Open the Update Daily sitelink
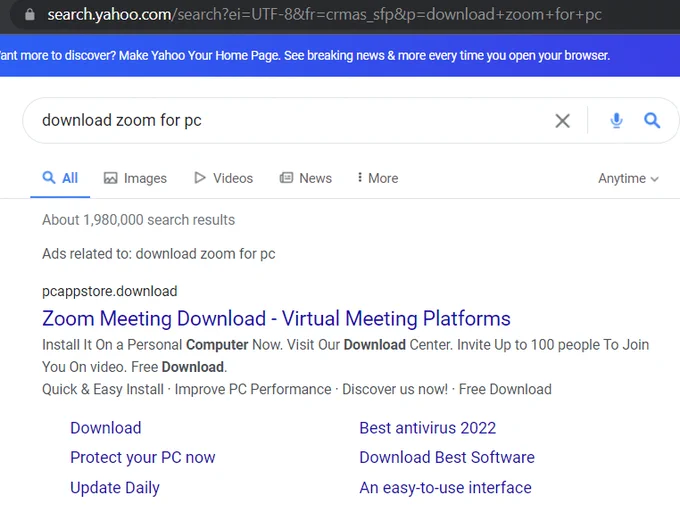The height and width of the screenshot is (520, 680). (115, 487)
